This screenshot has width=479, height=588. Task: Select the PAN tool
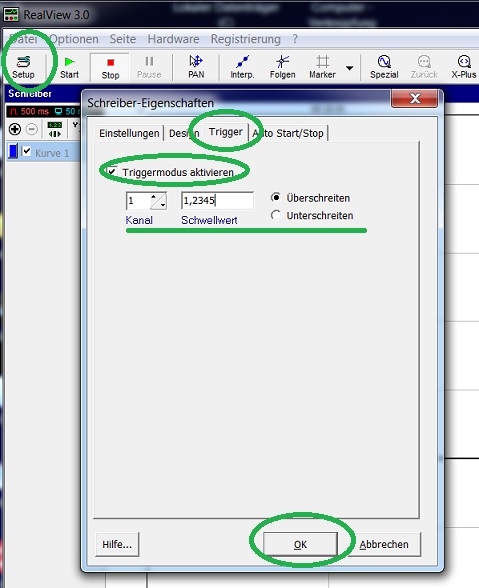click(x=196, y=68)
